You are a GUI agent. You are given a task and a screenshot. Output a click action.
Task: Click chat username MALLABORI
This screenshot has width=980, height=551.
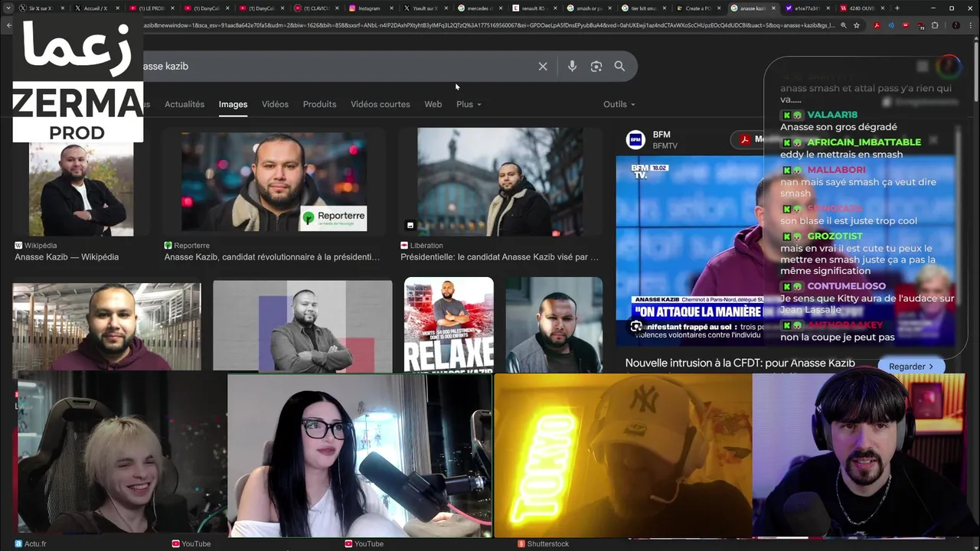836,170
